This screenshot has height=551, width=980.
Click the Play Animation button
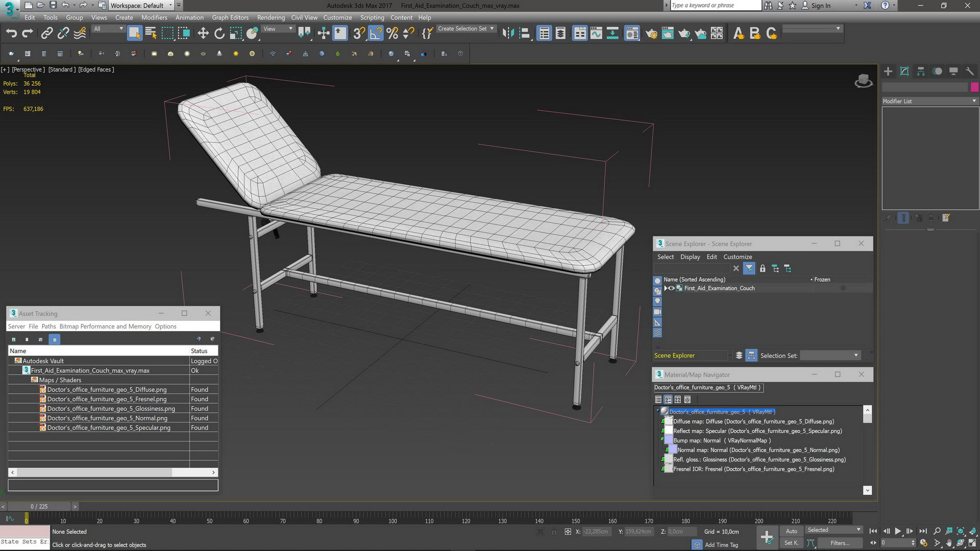898,531
